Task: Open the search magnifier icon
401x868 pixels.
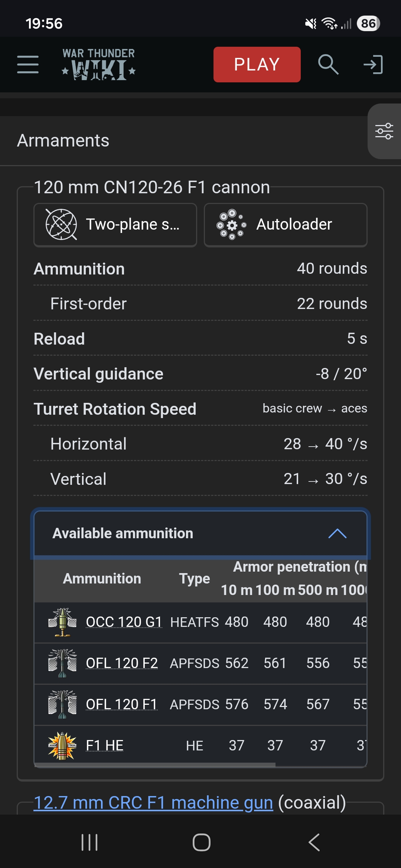Action: coord(328,65)
